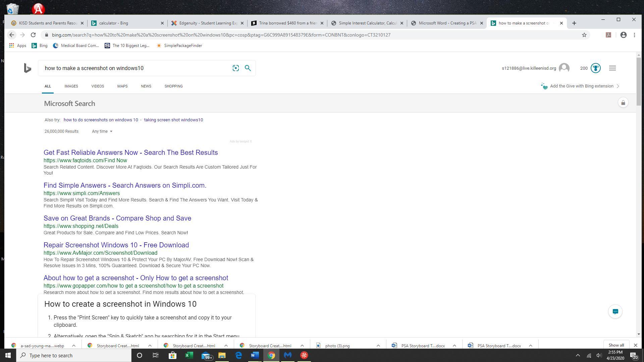Viewport: 644px width, 362px height.
Task: Click the magnifier search button in Bing box
Action: point(248,68)
